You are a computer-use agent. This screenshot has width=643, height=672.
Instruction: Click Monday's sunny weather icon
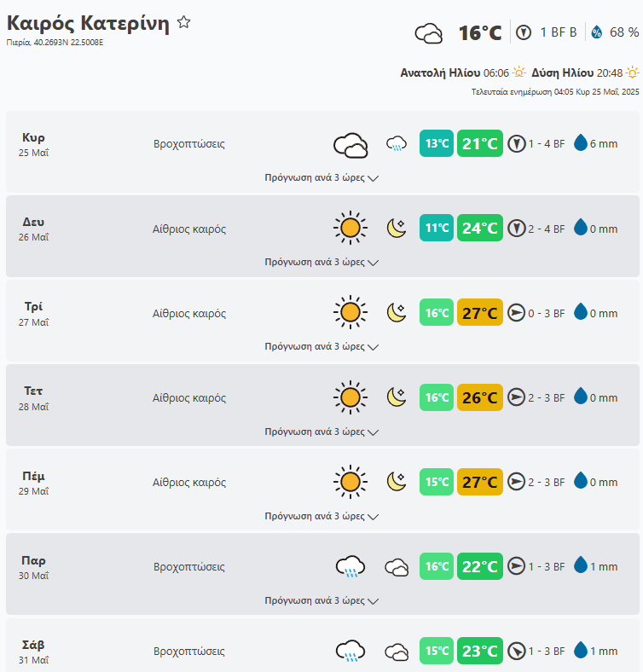(x=350, y=229)
